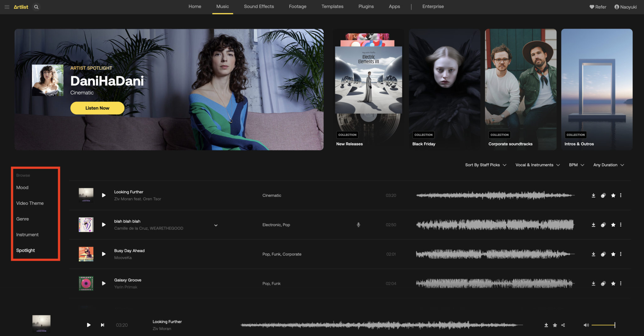
Task: Expand blah blah blah track versions
Action: coord(216,225)
